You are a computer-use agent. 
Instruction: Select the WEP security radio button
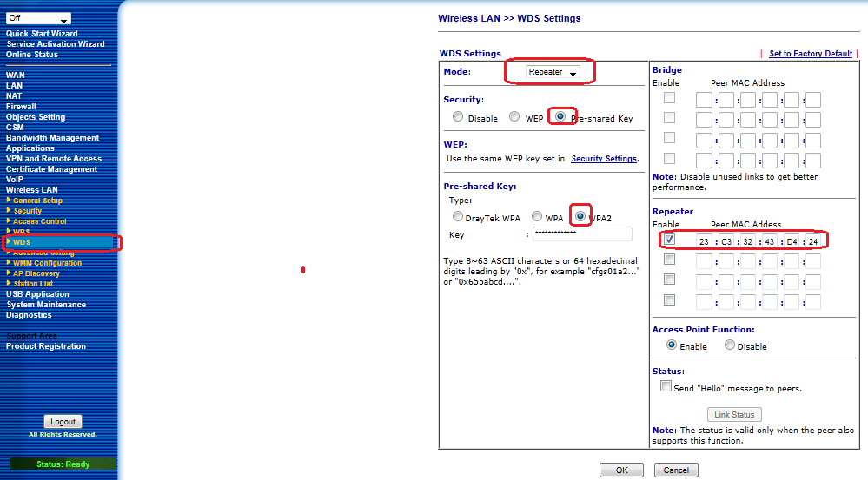coord(514,117)
